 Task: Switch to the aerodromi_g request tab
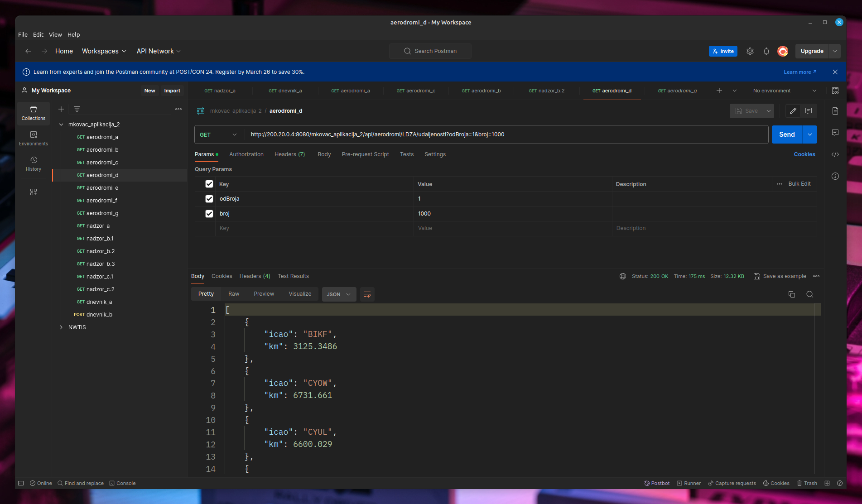(677, 91)
